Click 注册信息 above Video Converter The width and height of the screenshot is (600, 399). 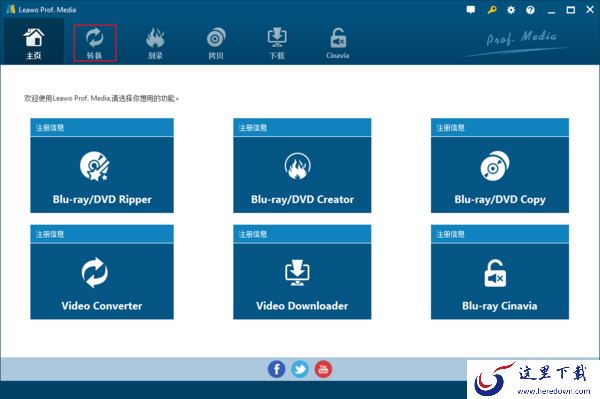pos(50,234)
